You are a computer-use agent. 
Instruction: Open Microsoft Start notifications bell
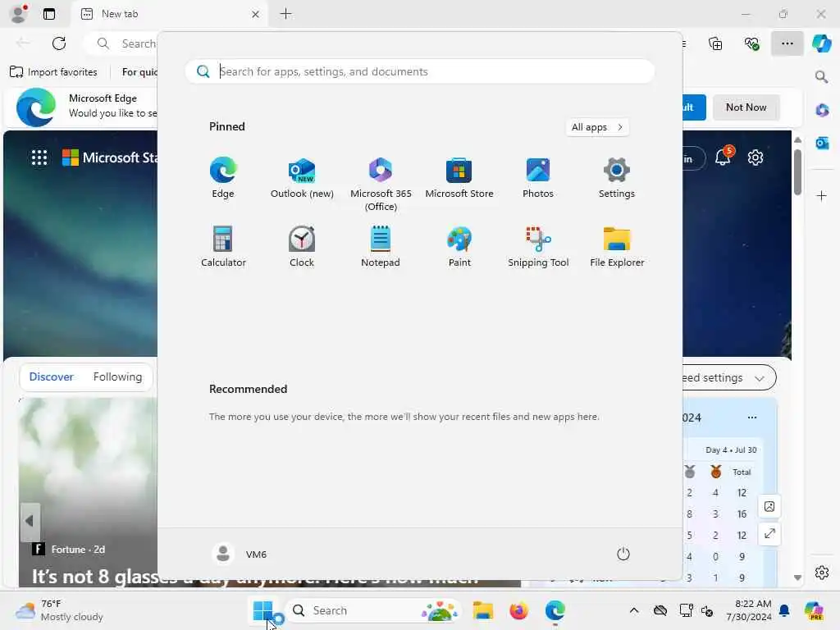[724, 157]
